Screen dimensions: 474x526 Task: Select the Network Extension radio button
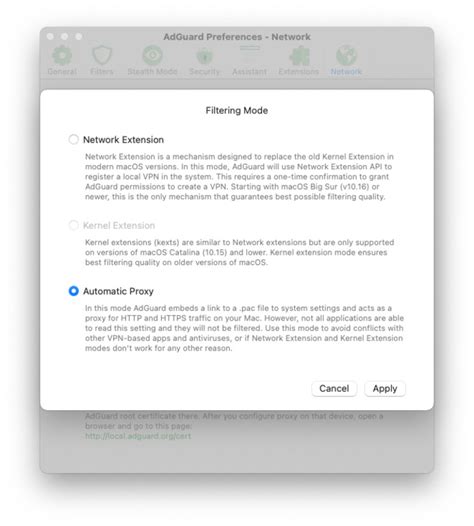[73, 139]
